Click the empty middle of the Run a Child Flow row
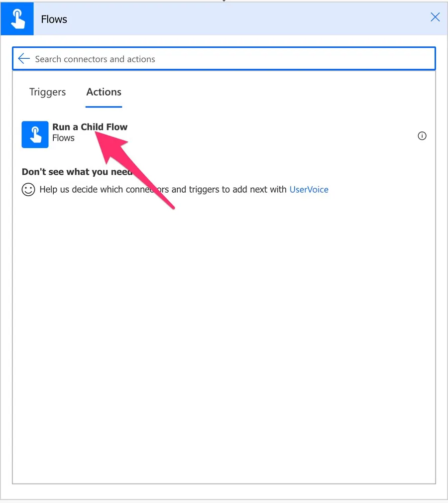The height and width of the screenshot is (503, 448). (x=274, y=135)
